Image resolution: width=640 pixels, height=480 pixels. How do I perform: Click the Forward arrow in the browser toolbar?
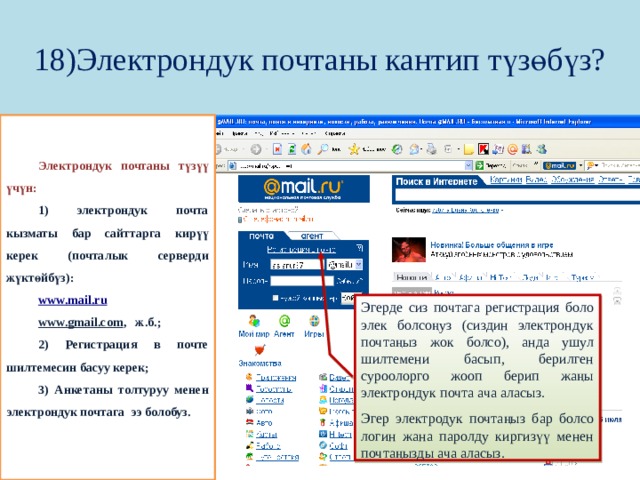coord(256,149)
